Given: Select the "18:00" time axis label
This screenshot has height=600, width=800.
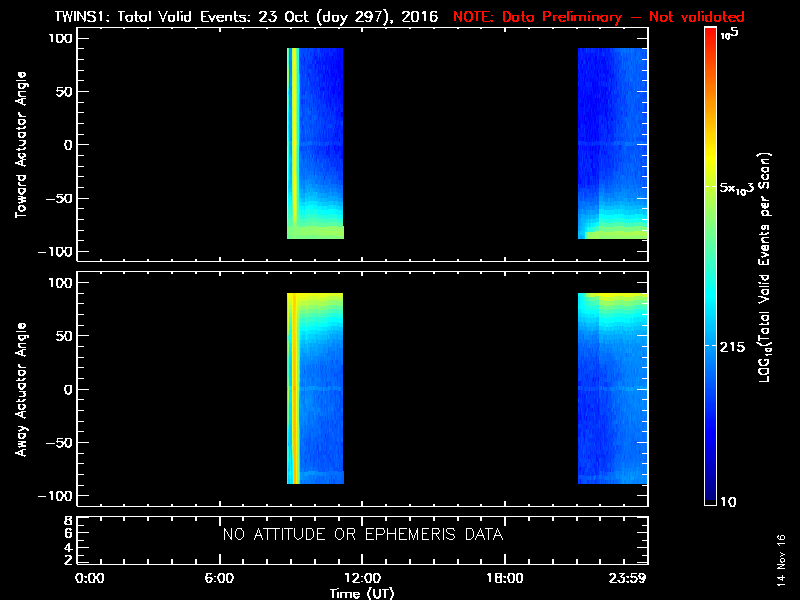Looking at the screenshot, I should (505, 578).
